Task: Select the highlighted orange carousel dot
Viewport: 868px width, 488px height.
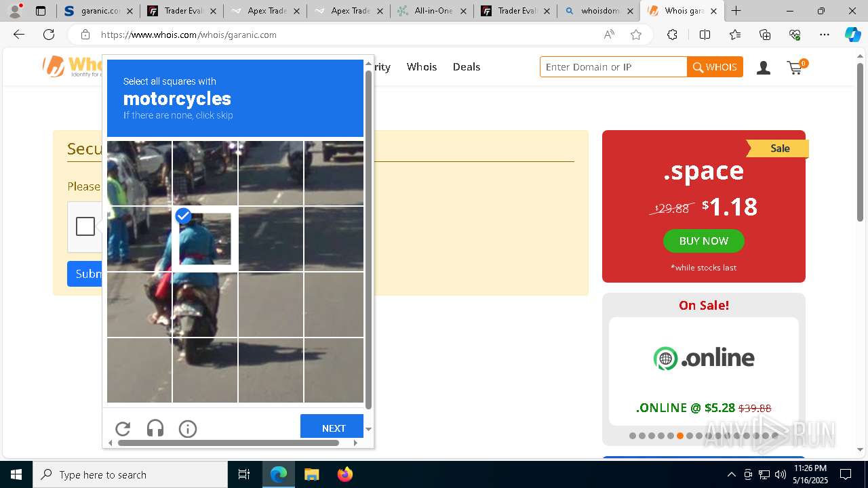Action: point(680,436)
